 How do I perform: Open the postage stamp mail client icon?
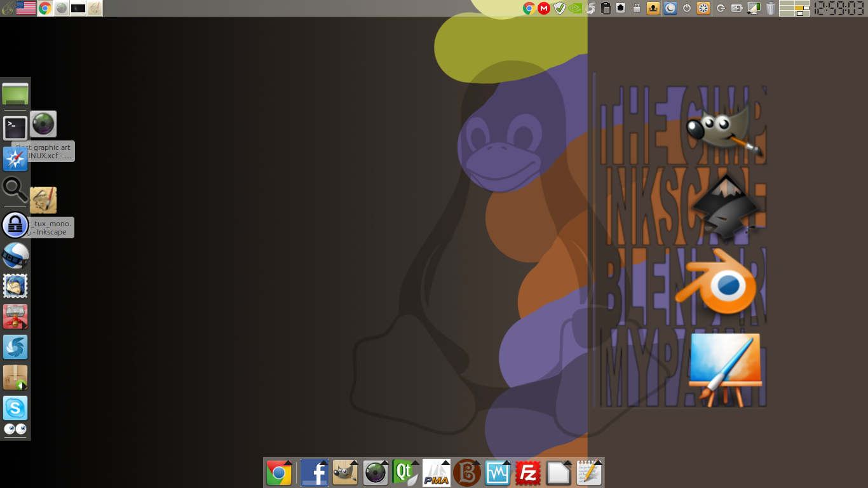click(x=15, y=286)
